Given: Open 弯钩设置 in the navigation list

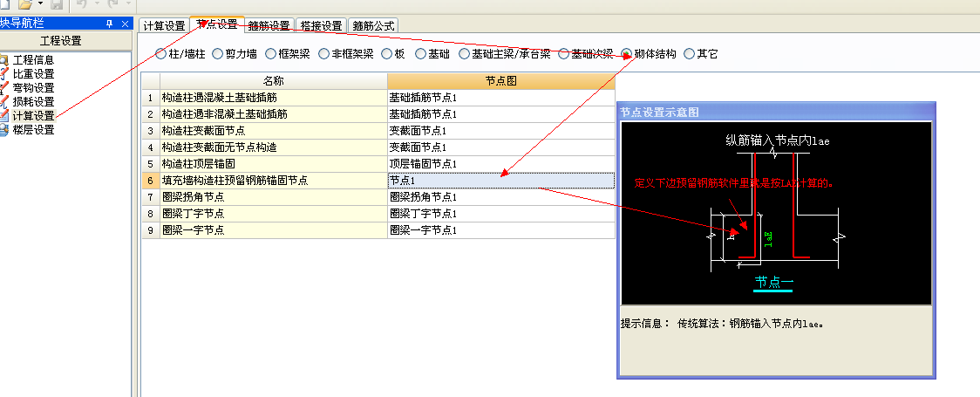Looking at the screenshot, I should [x=33, y=87].
